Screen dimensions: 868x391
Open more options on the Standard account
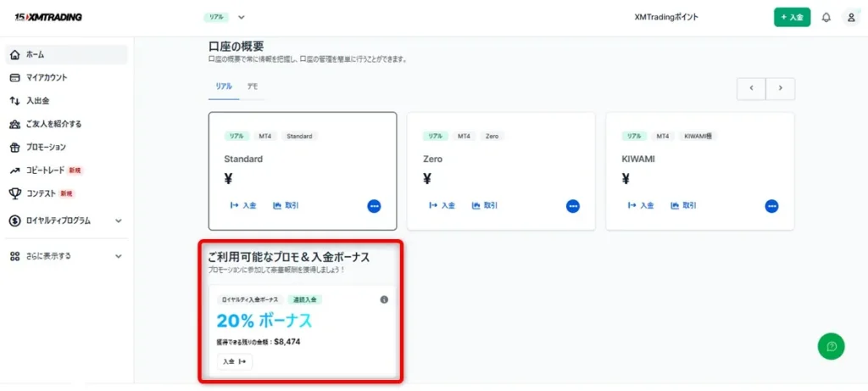[374, 206]
